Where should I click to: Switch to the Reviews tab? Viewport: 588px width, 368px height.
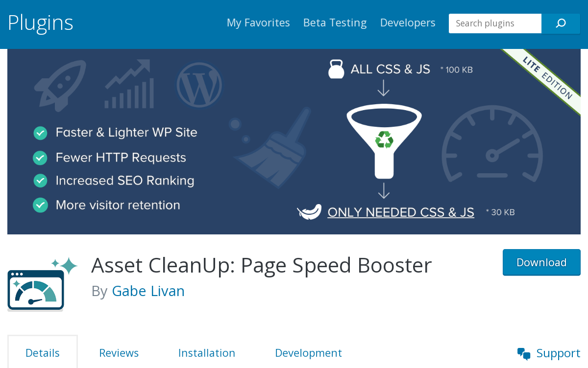(119, 353)
